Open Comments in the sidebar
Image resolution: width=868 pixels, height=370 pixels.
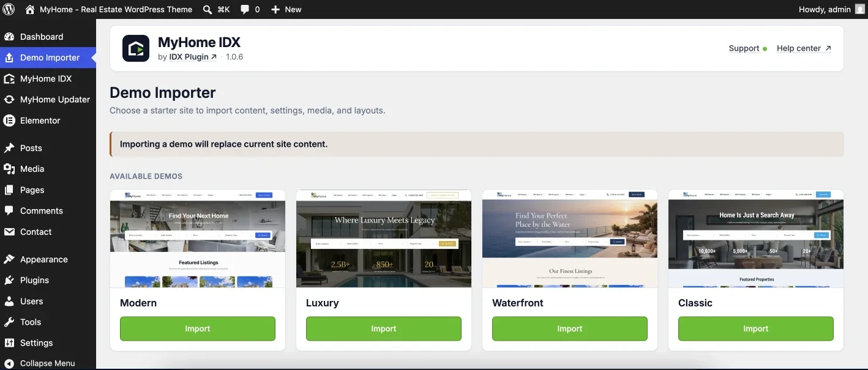click(x=42, y=210)
